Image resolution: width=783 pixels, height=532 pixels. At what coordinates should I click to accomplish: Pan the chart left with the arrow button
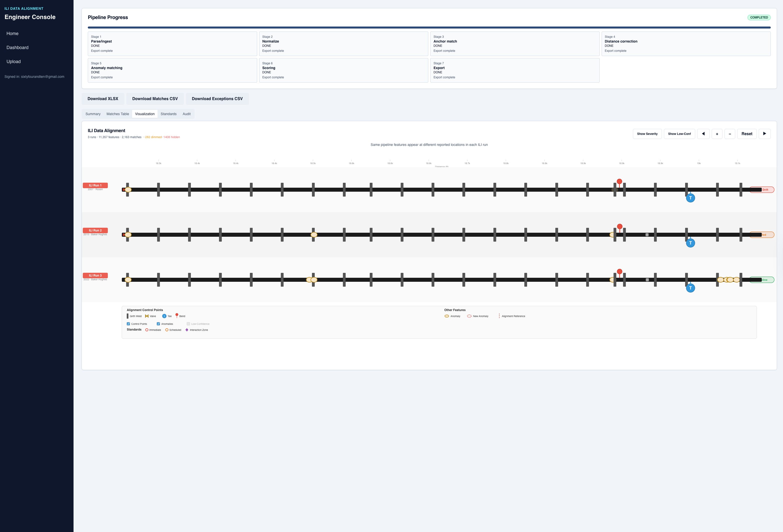(x=703, y=134)
